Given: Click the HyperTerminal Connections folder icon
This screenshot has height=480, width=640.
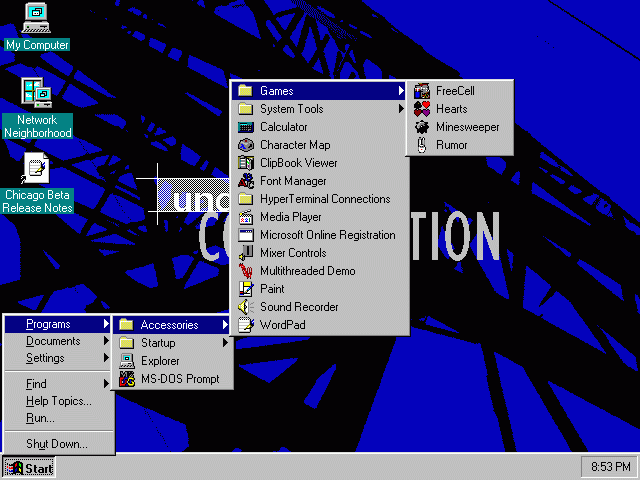Looking at the screenshot, I should pos(246,199).
